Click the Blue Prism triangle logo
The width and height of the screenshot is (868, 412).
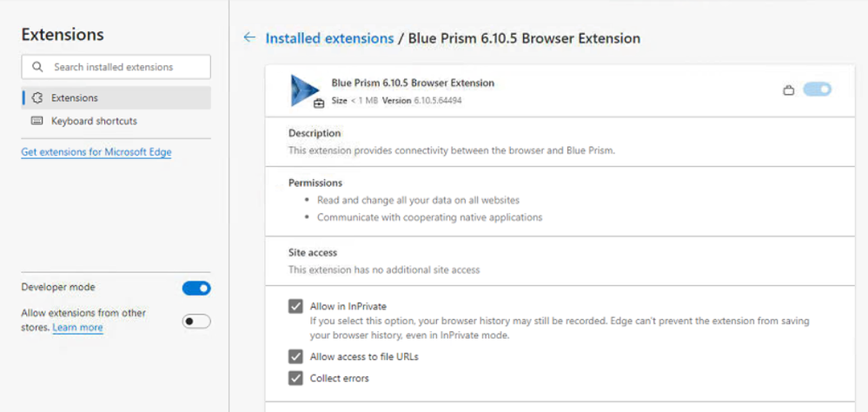[x=305, y=89]
